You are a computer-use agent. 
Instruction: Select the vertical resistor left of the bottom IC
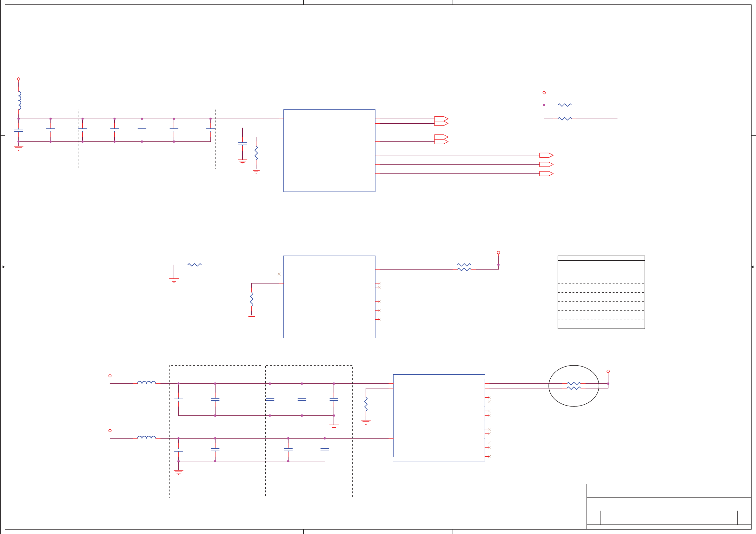click(x=366, y=404)
